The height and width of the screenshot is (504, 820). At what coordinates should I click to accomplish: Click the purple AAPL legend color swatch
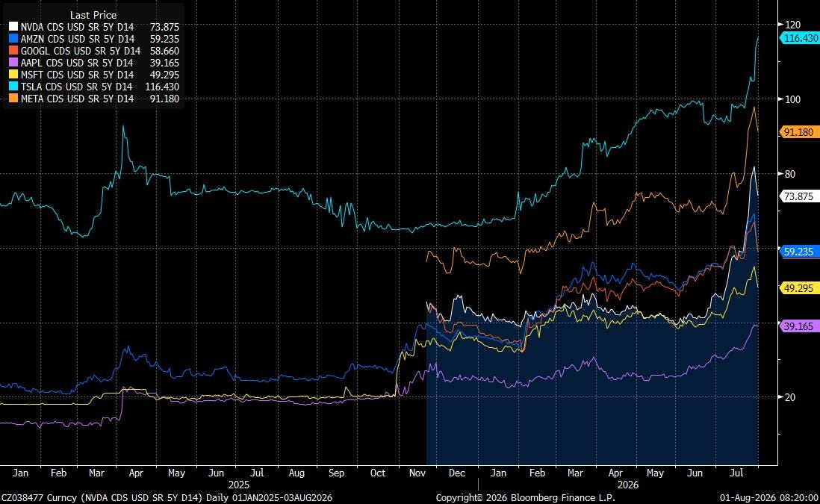[x=13, y=63]
